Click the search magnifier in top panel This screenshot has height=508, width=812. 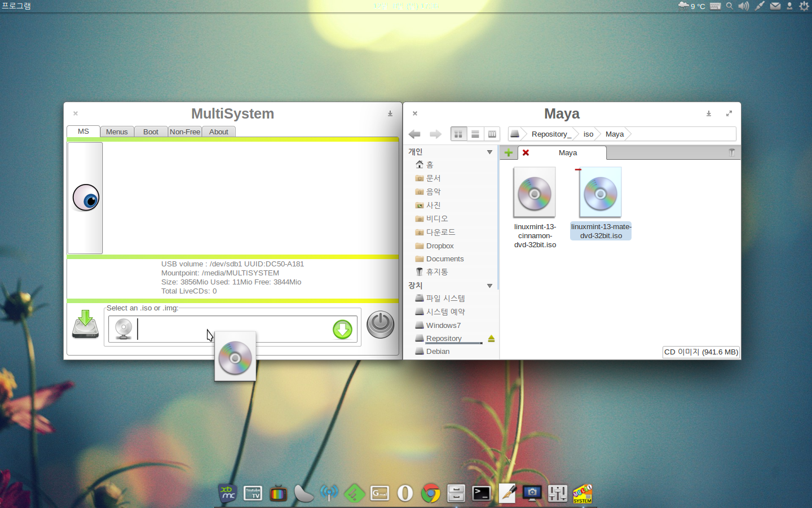(x=730, y=6)
